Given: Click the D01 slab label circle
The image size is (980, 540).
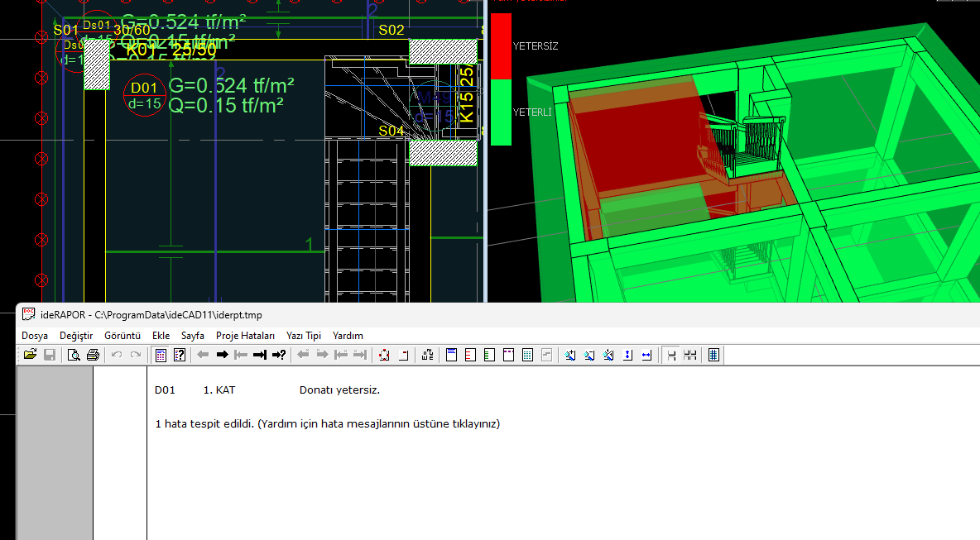Looking at the screenshot, I should click(144, 95).
